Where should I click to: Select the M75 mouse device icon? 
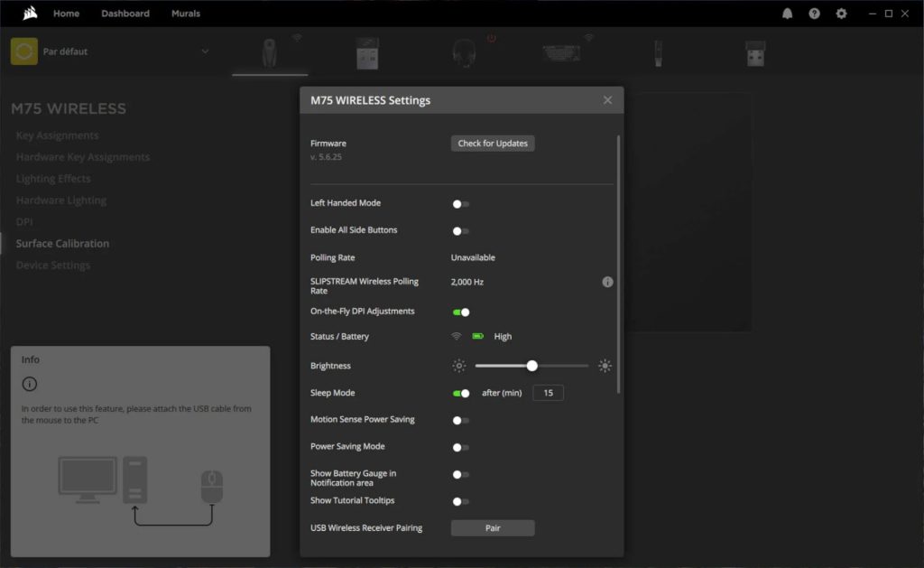click(270, 54)
